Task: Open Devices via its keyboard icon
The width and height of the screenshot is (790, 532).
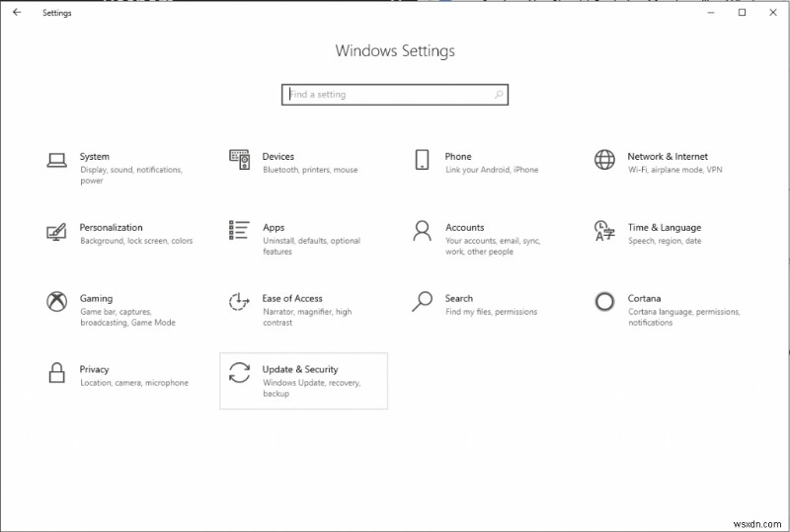Action: coord(239,158)
